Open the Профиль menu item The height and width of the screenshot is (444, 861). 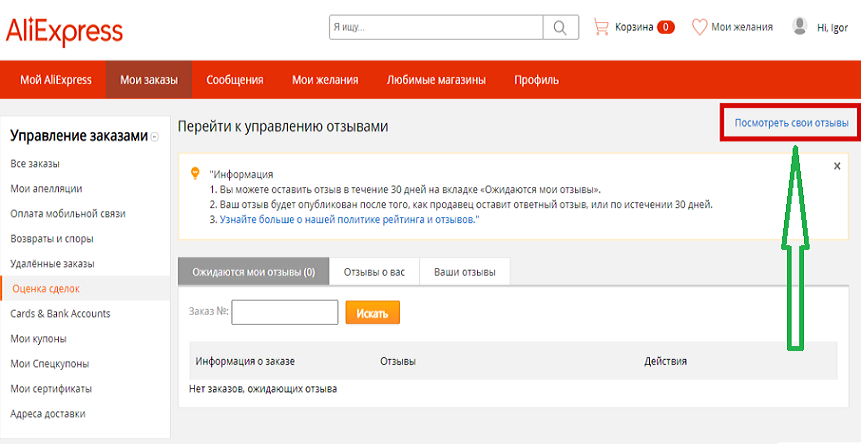pos(536,80)
